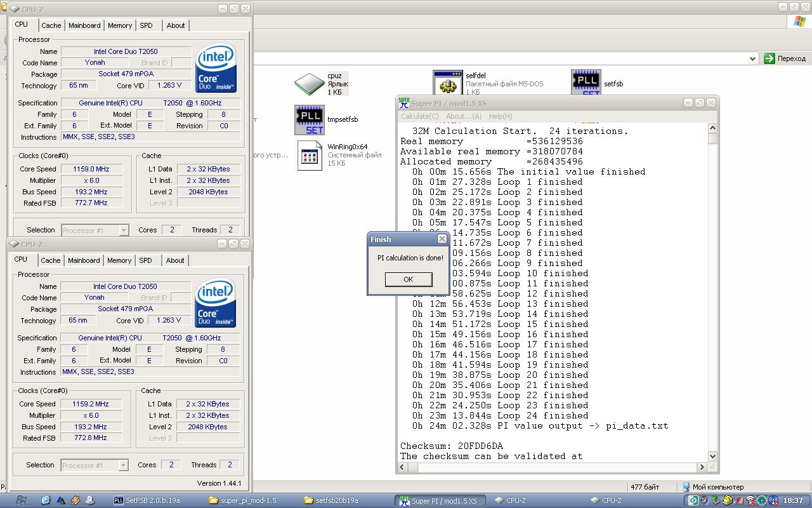Click Super PI vertical scrollbar up arrow
The image size is (812, 508).
click(713, 129)
